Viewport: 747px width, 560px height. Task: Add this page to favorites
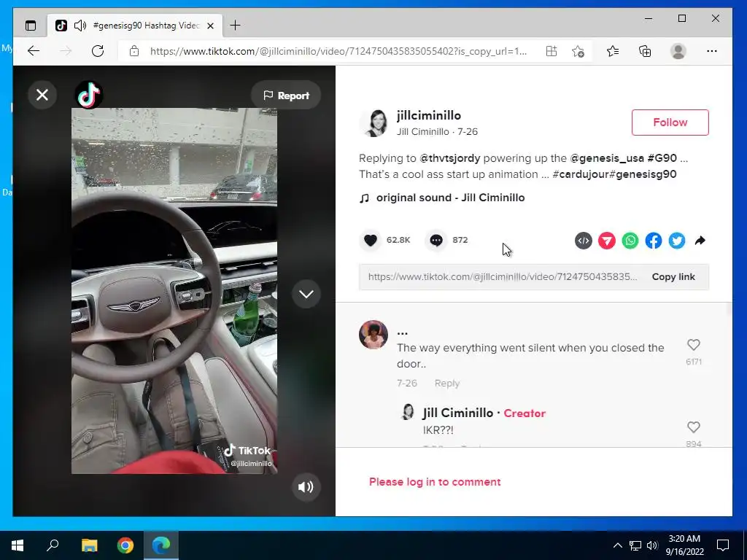pyautogui.click(x=578, y=51)
